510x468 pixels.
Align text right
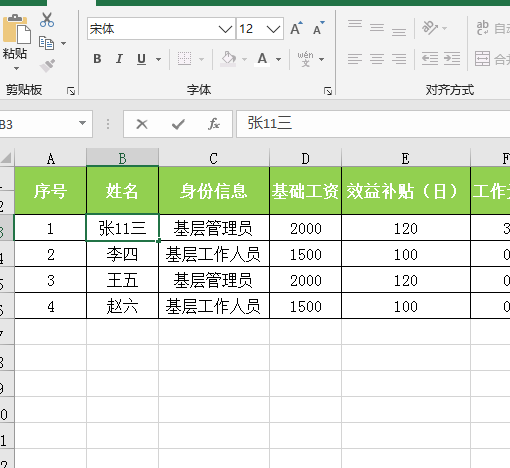point(399,59)
